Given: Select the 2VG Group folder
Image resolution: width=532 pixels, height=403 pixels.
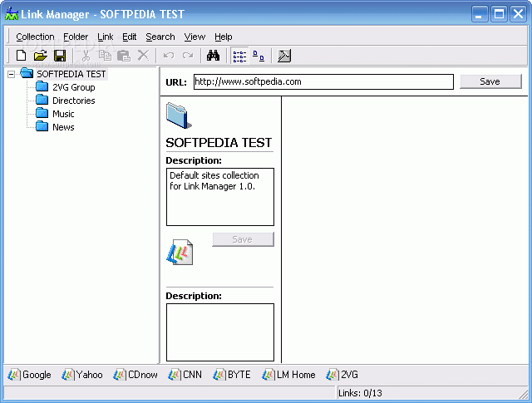Looking at the screenshot, I should coord(74,87).
